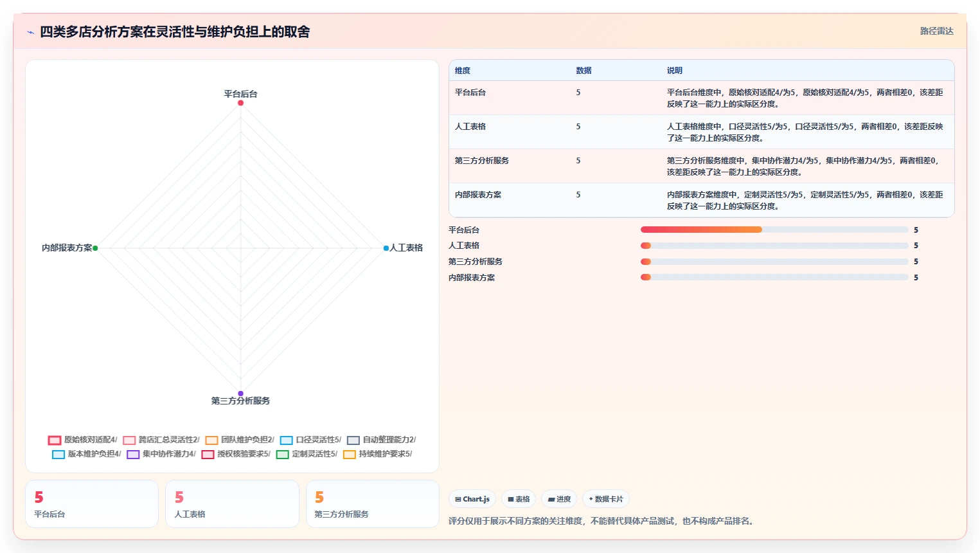Toggle the 集中协作潜力4/ legend series
The width and height of the screenshot is (980, 553).
click(161, 454)
